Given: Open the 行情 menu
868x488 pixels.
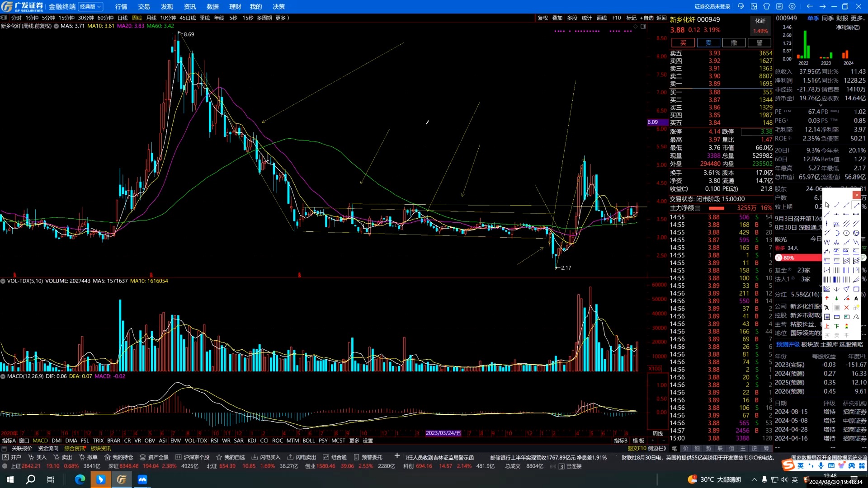Looking at the screenshot, I should pos(121,7).
